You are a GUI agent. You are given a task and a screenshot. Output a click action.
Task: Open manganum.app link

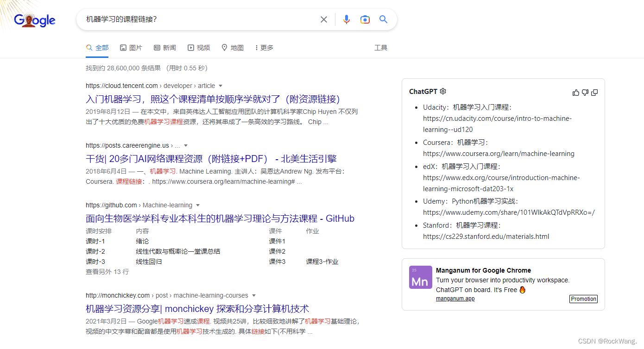pyautogui.click(x=455, y=299)
